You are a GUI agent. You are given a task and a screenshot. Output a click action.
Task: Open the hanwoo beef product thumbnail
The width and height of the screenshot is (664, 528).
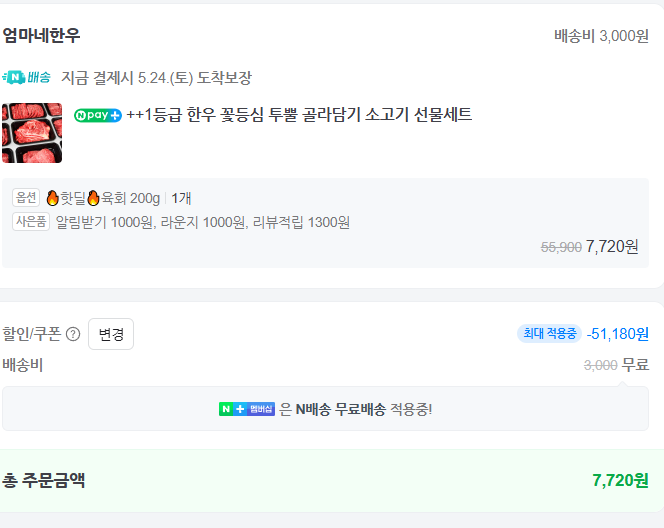(32, 133)
